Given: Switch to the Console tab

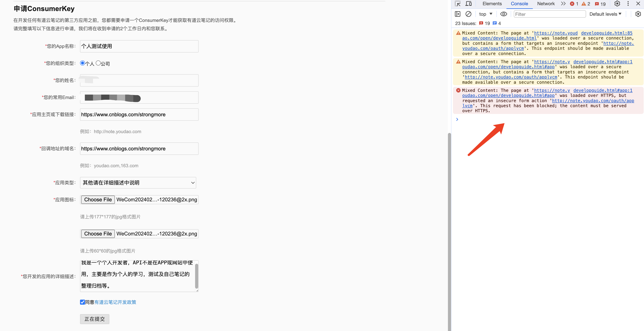Looking at the screenshot, I should point(519,4).
